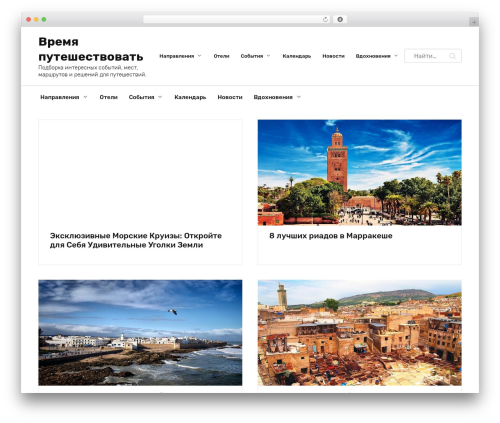Open article Эксклюзивные Морские Круизы
This screenshot has height=423, width=500.
coord(136,240)
